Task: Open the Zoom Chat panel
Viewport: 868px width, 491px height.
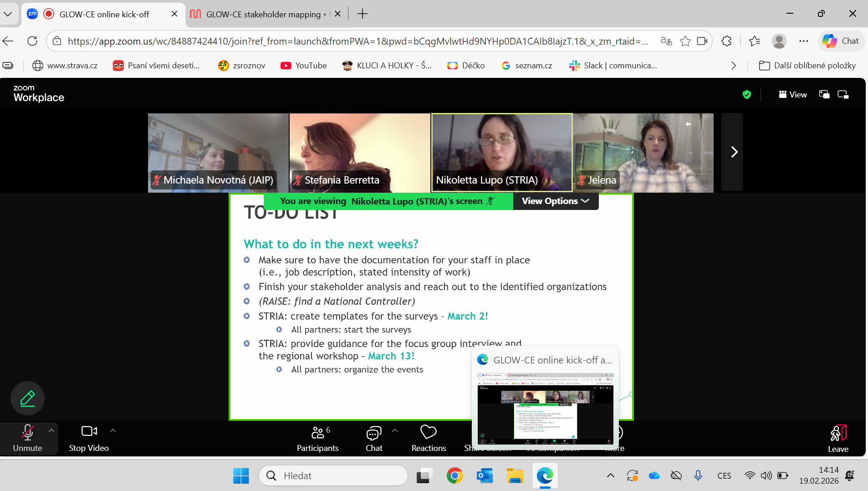Action: click(374, 438)
